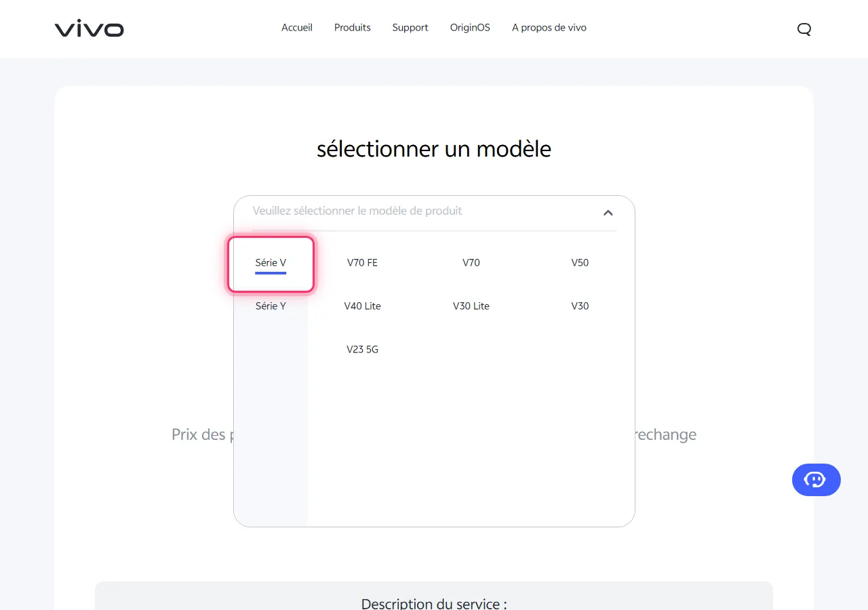This screenshot has width=868, height=610.
Task: Select the V40 Lite model
Action: click(363, 306)
